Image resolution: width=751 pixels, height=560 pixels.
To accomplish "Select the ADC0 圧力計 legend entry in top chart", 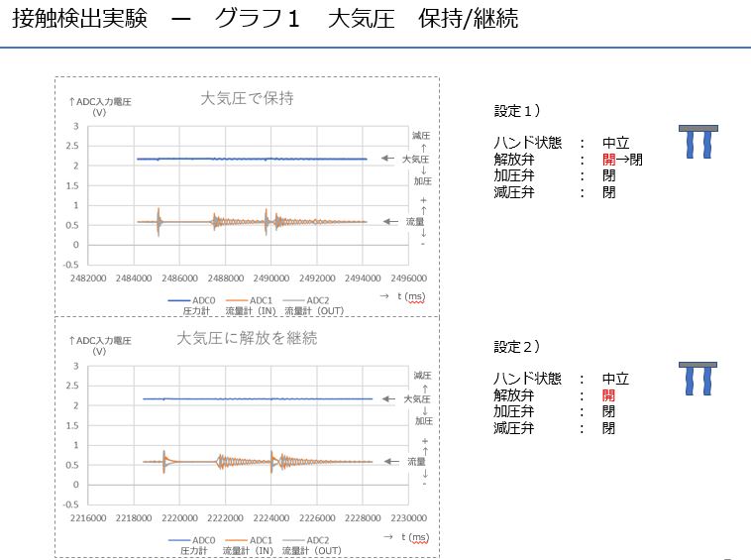I will pos(192,305).
